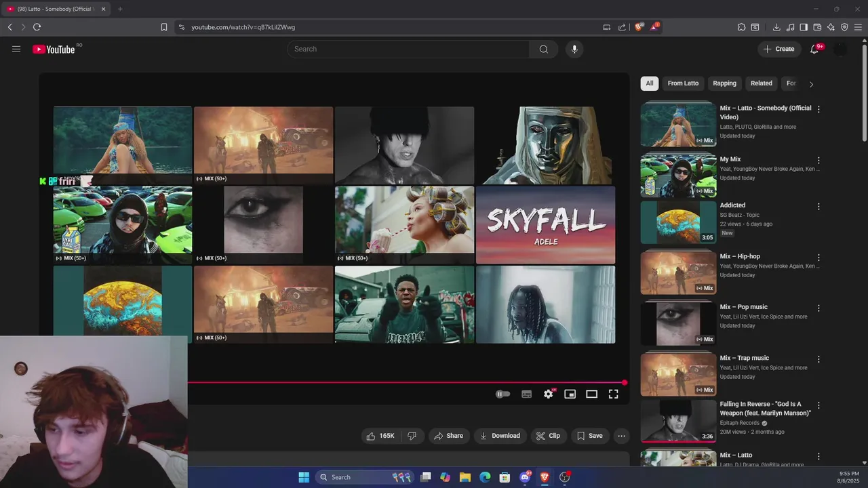
Task: Go back to the previous page
Action: pos(9,27)
